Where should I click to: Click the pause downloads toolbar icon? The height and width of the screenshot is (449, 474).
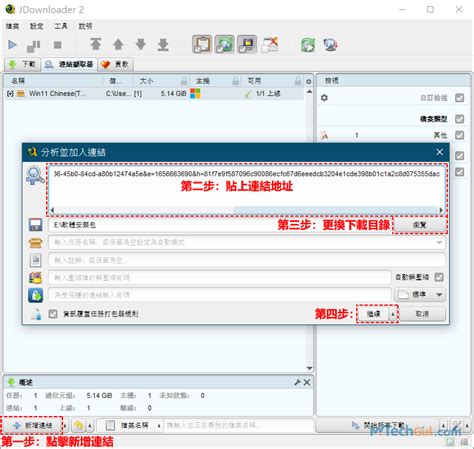click(x=33, y=45)
